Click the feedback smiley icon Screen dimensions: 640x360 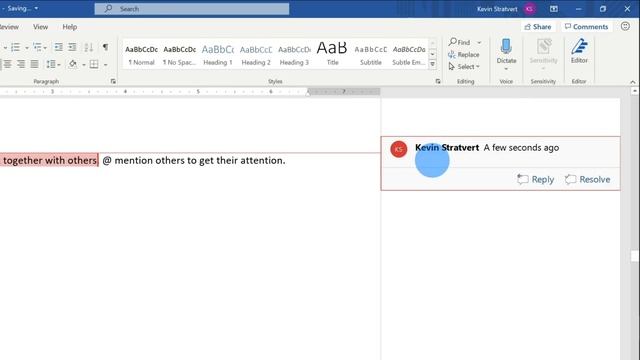click(x=625, y=27)
